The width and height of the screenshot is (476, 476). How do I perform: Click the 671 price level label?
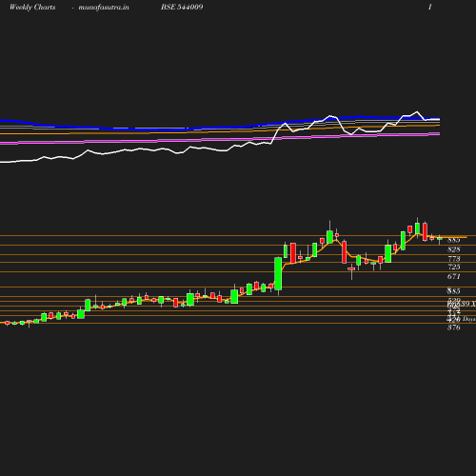pyautogui.click(x=454, y=276)
